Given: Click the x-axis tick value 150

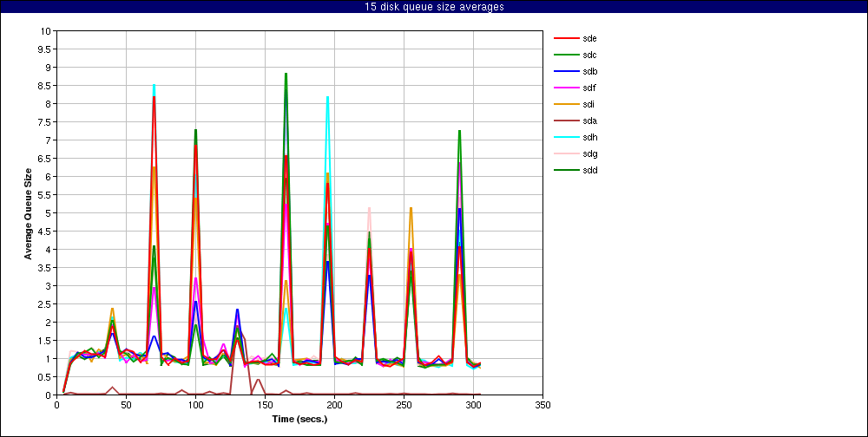Looking at the screenshot, I should point(265,406).
